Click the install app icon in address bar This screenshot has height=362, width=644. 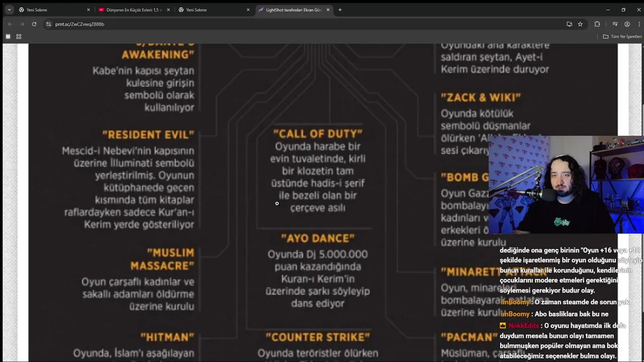(569, 24)
